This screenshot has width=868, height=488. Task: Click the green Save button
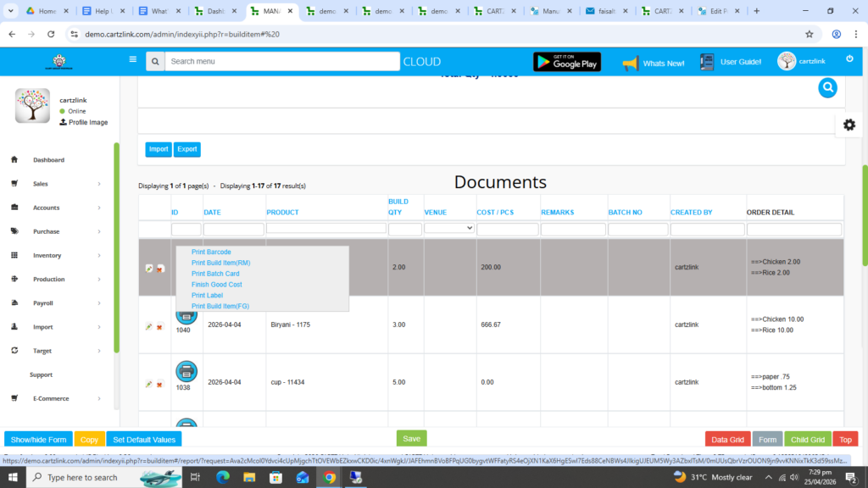click(x=411, y=439)
